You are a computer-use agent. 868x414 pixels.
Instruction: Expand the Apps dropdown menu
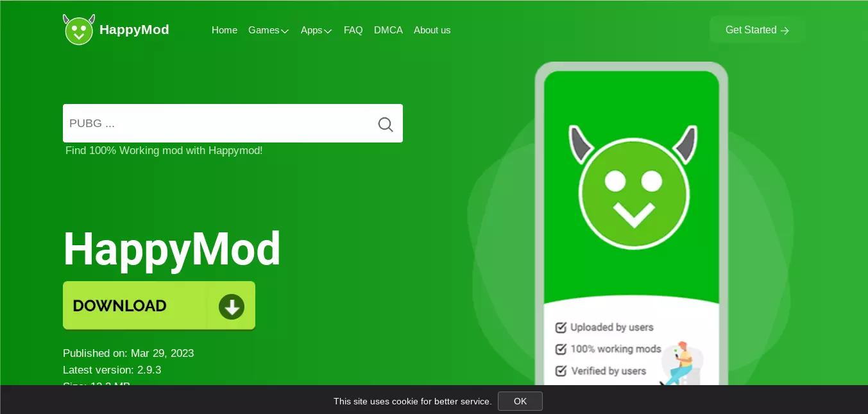pyautogui.click(x=316, y=30)
